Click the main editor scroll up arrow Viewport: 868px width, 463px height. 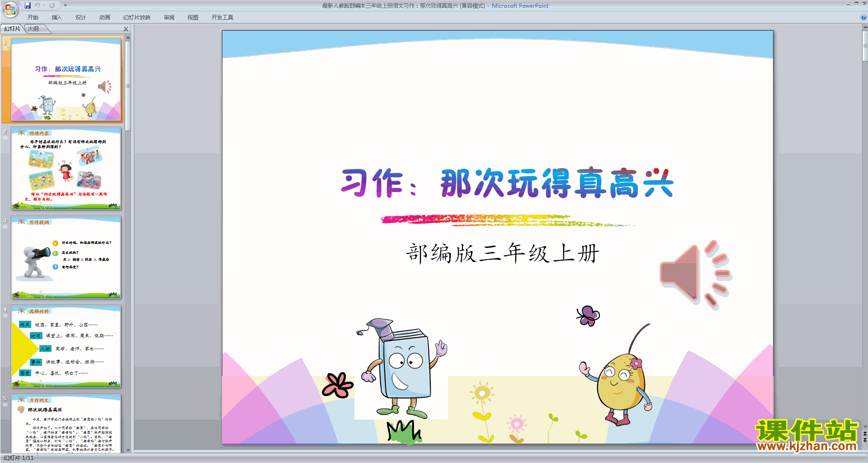(865, 27)
